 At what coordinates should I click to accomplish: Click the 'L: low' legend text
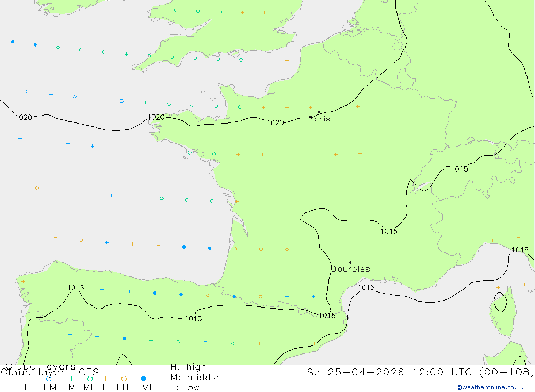pos(185,388)
